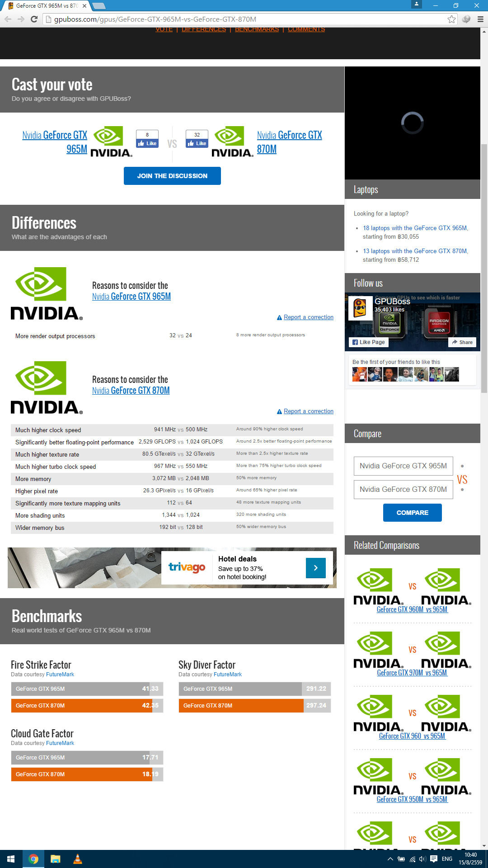The height and width of the screenshot is (868, 488).
Task: Open File Explorer from taskbar
Action: tap(55, 859)
